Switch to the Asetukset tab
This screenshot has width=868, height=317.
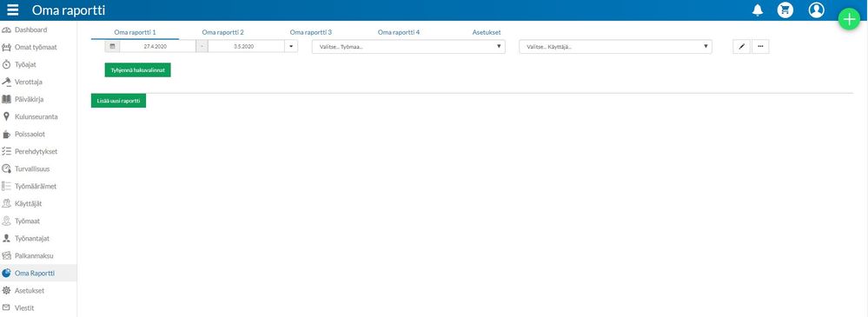coord(487,32)
